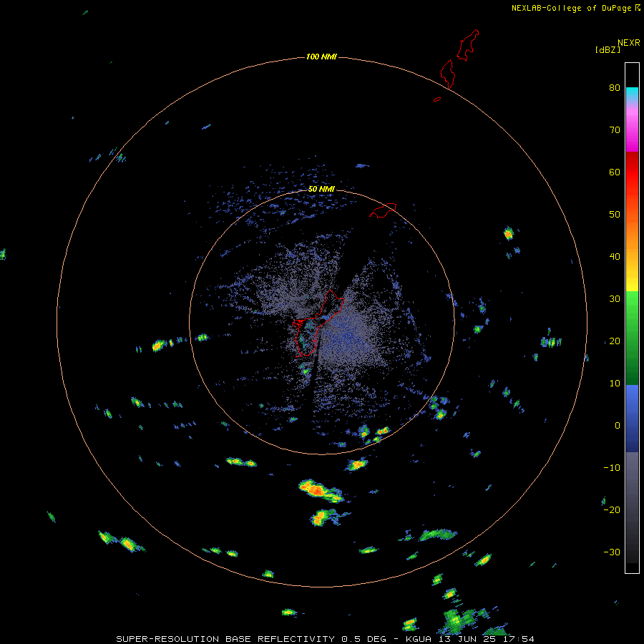This screenshot has width=644, height=644.
Task: Click the 10 value on the dBZ scale
Action: click(615, 384)
